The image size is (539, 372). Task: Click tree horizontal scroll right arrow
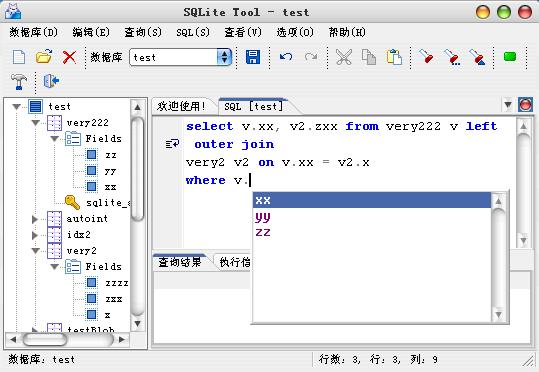[122, 339]
